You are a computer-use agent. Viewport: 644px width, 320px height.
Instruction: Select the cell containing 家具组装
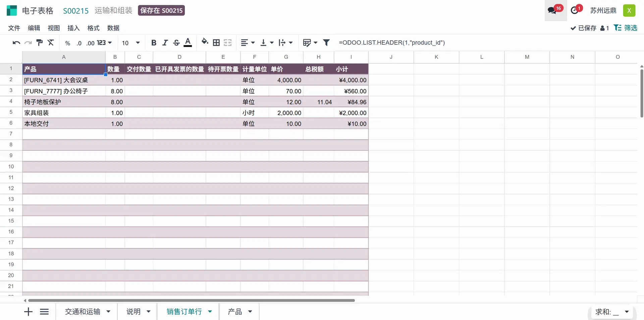click(x=64, y=113)
